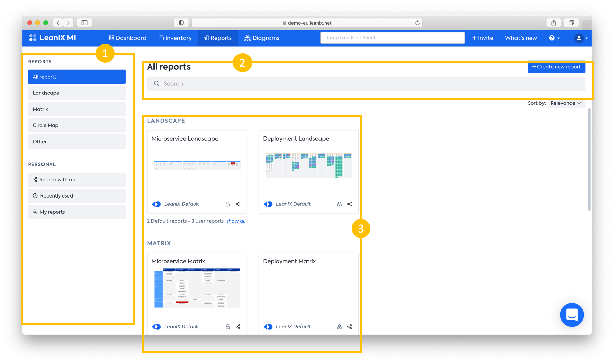Click the search magnifier icon
This screenshot has height=364, width=614.
[x=157, y=83]
